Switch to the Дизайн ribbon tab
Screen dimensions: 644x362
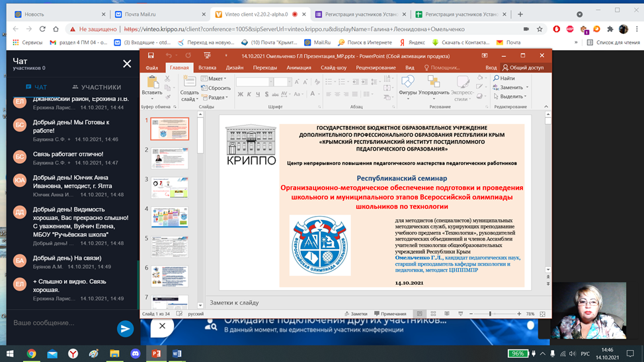point(235,68)
